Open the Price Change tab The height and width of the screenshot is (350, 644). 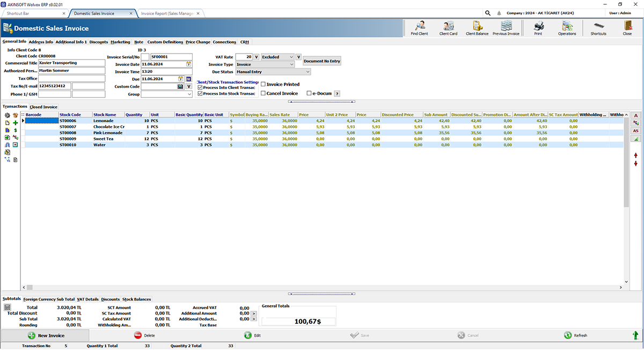(198, 42)
